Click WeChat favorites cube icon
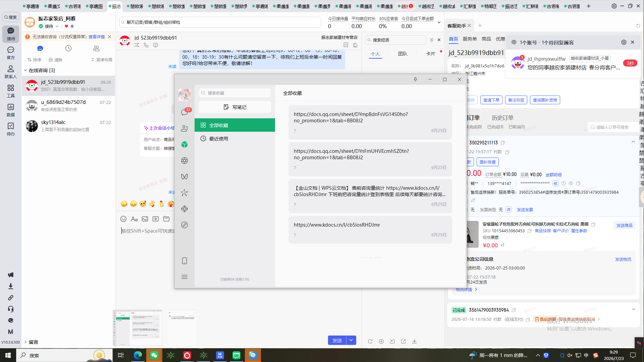The height and width of the screenshot is (362, 644). 184,144
